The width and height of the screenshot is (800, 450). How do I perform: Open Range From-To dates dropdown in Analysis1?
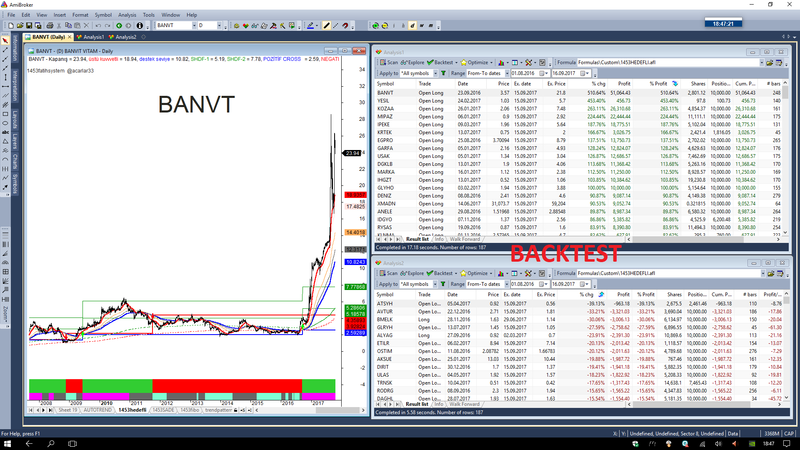point(507,73)
